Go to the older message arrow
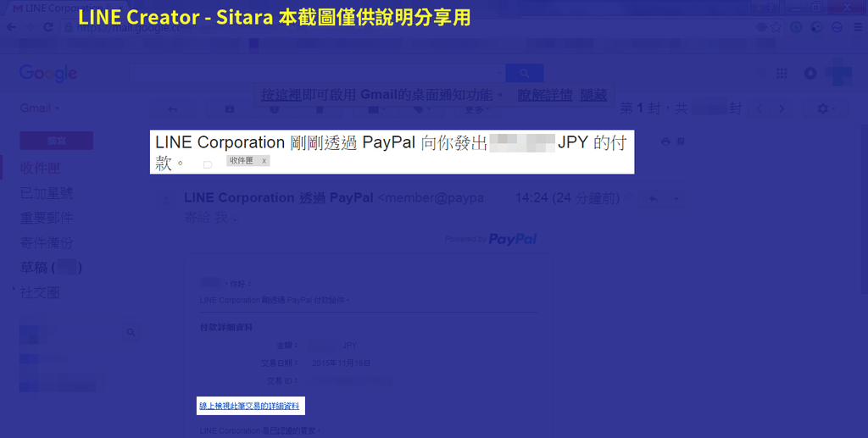 pos(782,109)
